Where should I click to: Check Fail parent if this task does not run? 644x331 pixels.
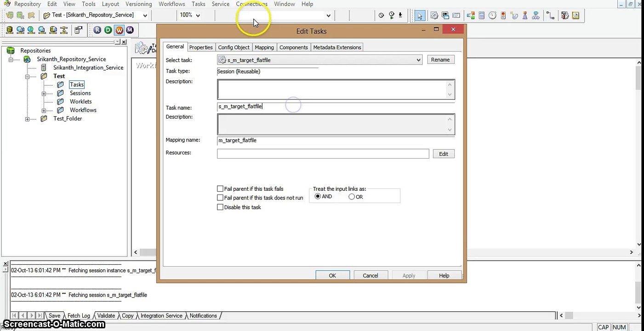click(220, 198)
